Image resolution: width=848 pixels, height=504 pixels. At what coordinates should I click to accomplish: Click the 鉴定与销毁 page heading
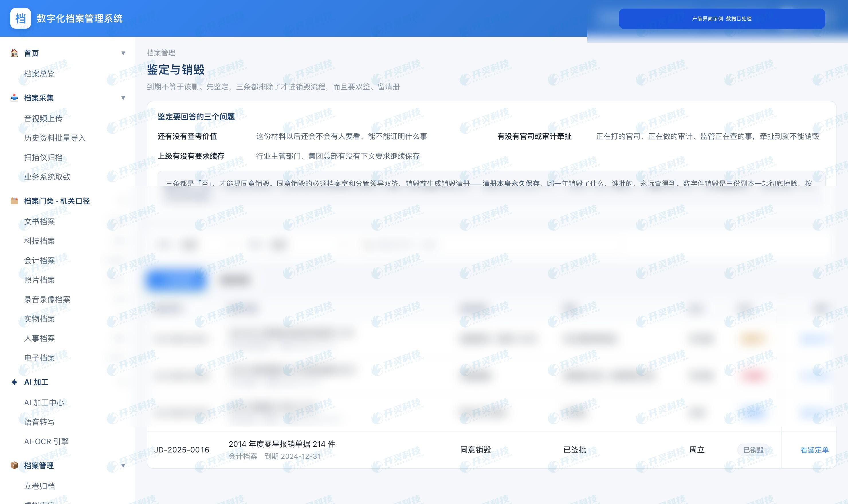tap(176, 70)
